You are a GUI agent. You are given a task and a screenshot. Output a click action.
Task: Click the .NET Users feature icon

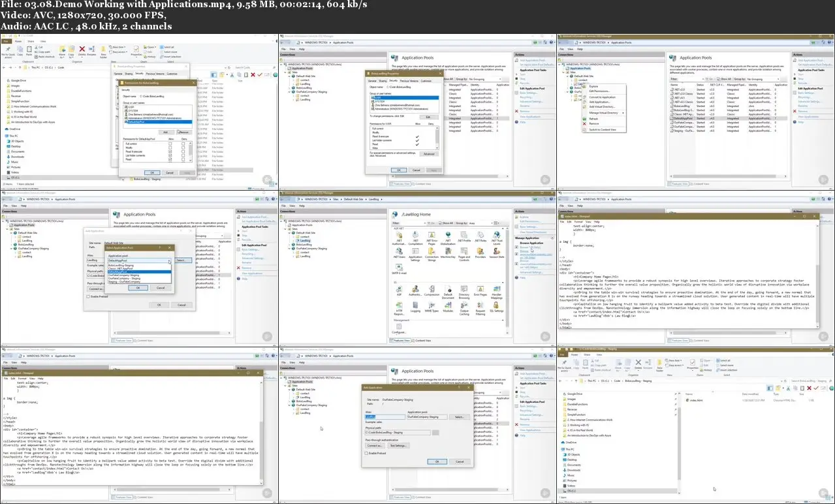point(399,253)
